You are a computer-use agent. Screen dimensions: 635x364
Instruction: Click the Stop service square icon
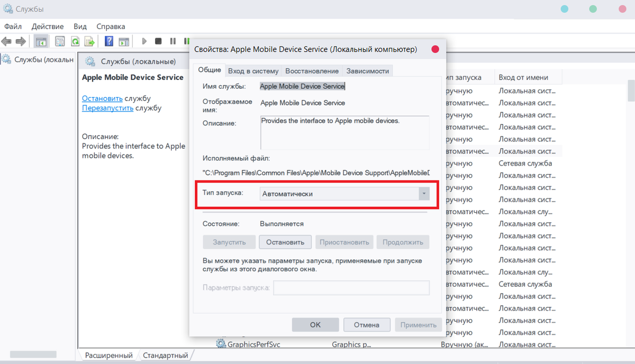tap(158, 41)
